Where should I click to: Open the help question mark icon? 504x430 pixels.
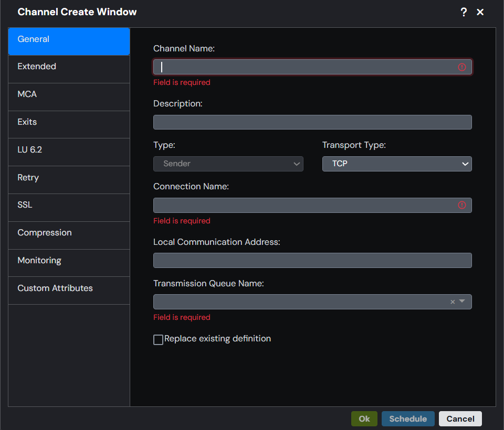point(464,12)
